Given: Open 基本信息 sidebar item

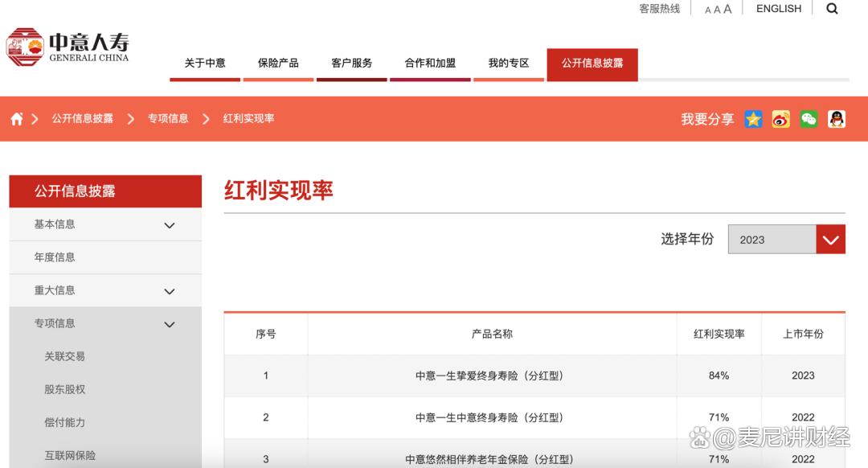Looking at the screenshot, I should [105, 224].
